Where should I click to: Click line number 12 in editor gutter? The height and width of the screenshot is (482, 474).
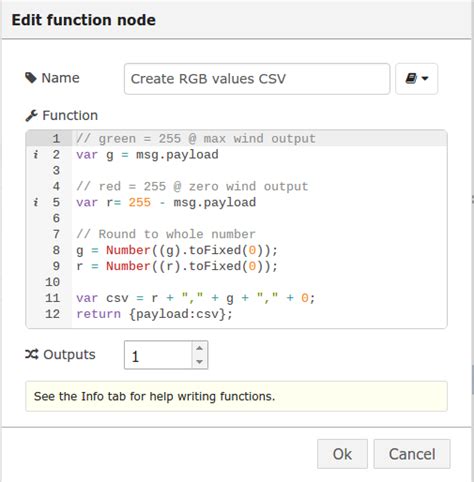coord(53,314)
